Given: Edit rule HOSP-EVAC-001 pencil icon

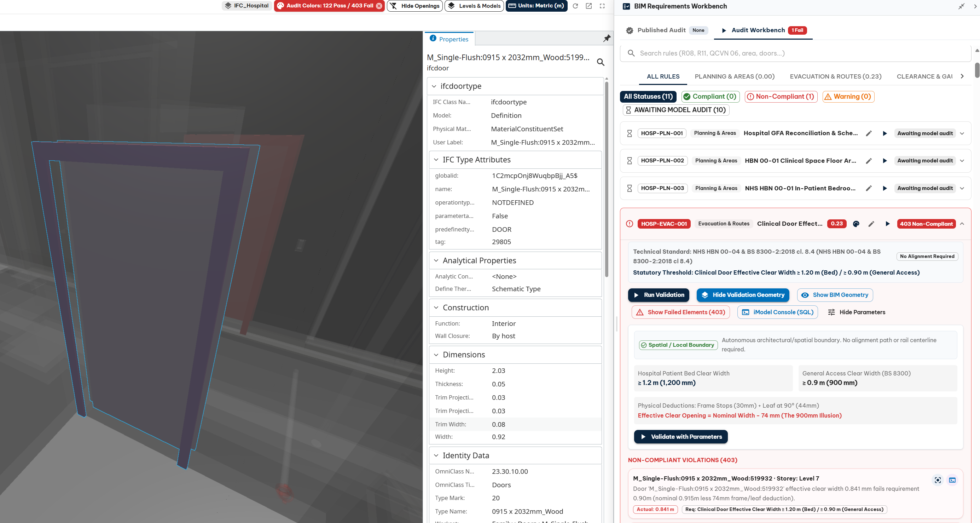Looking at the screenshot, I should (x=871, y=224).
